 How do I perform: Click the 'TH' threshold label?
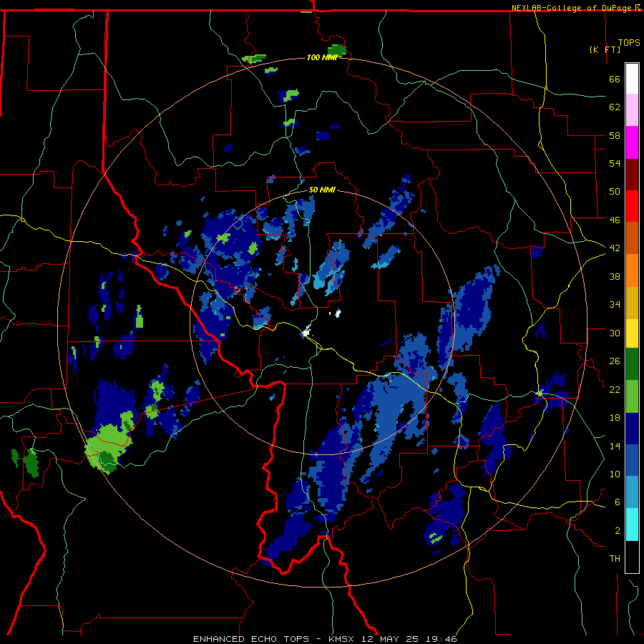coord(615,559)
